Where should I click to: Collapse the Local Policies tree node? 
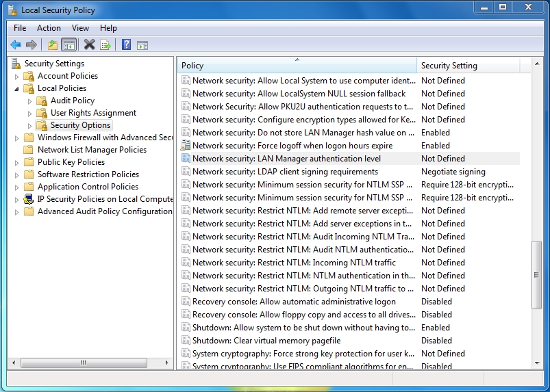[17, 88]
